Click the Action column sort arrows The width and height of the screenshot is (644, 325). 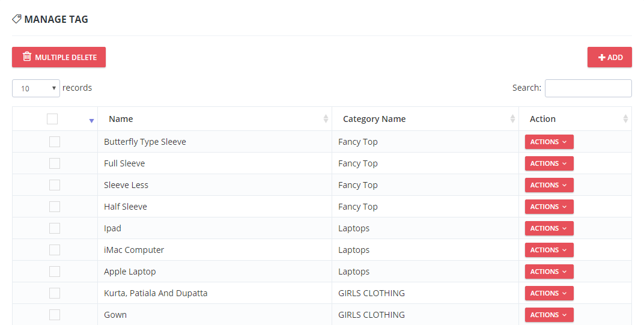(x=625, y=119)
